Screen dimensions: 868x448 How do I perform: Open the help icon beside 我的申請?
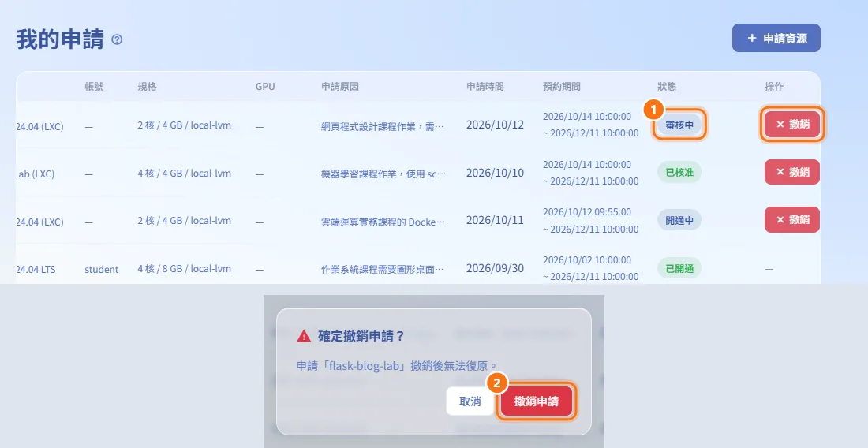point(117,39)
